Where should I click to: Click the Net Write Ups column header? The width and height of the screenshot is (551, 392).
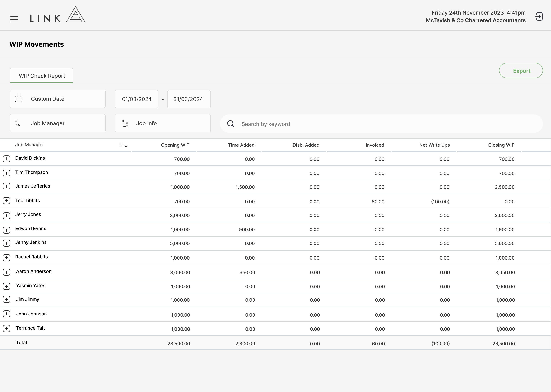tap(434, 145)
